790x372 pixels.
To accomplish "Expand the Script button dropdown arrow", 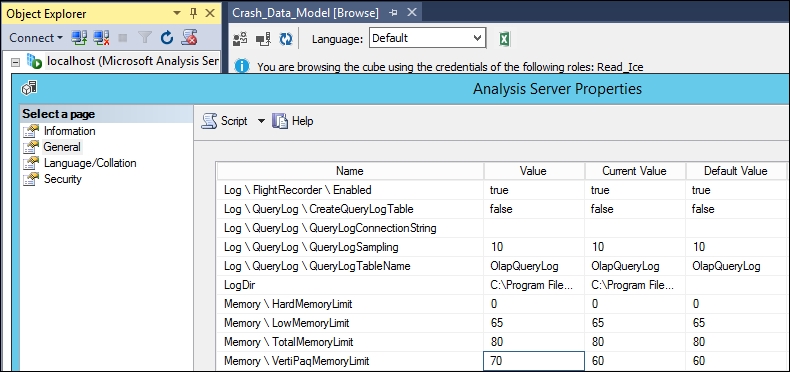I will click(x=261, y=121).
